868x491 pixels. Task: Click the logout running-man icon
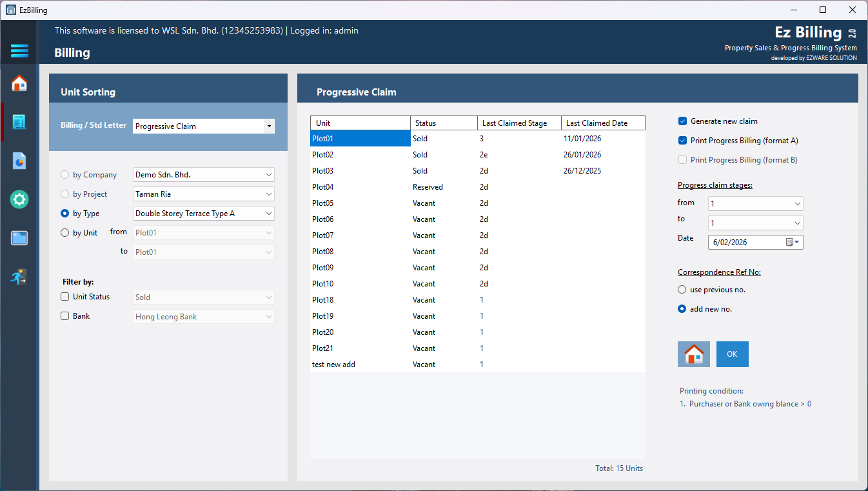pos(19,277)
